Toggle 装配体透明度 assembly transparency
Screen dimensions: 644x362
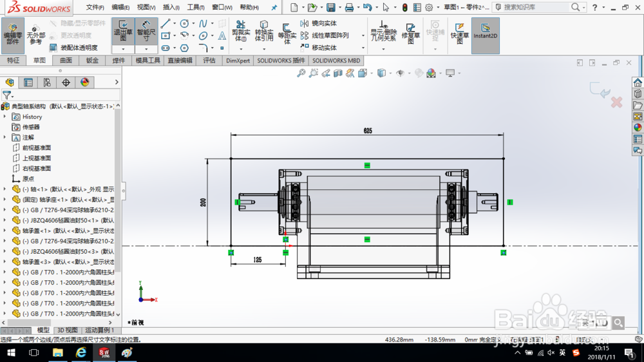[74, 48]
